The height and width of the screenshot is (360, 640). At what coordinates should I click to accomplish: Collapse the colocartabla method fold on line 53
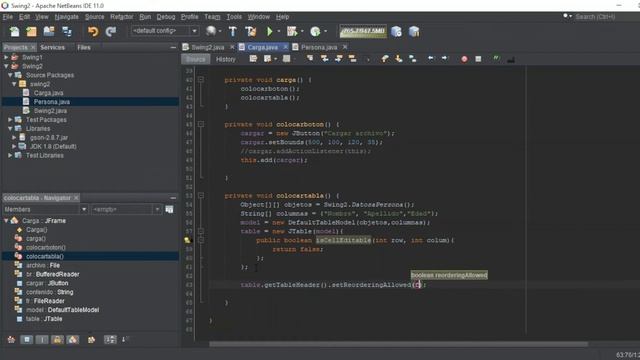(201, 196)
